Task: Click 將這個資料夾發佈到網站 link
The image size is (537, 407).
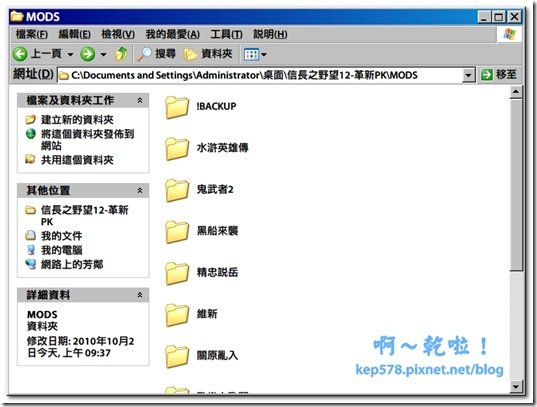Action: coord(87,139)
